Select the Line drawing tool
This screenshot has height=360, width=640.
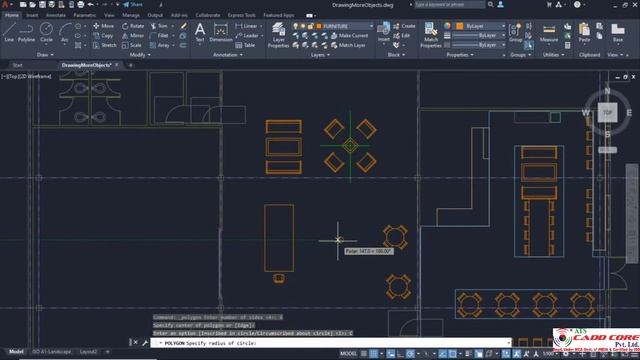point(9,33)
